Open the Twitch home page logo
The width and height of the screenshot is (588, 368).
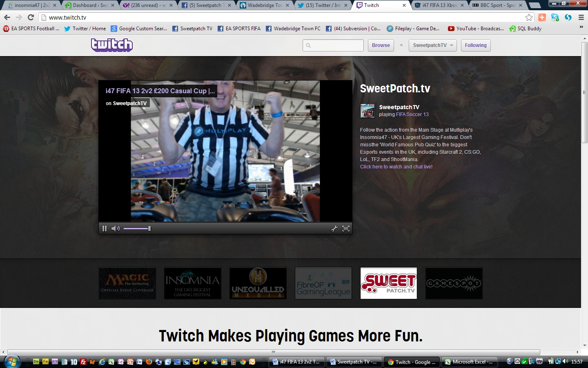111,45
